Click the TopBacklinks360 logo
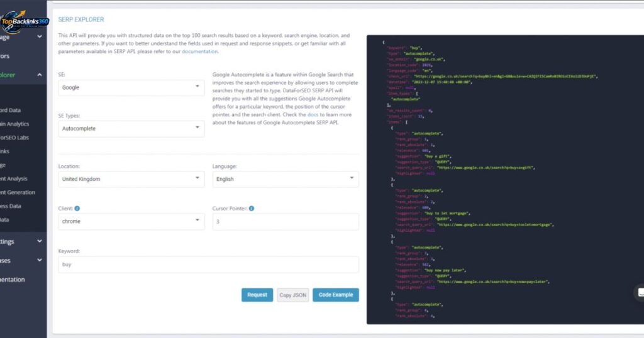The image size is (644, 338). pyautogui.click(x=25, y=21)
